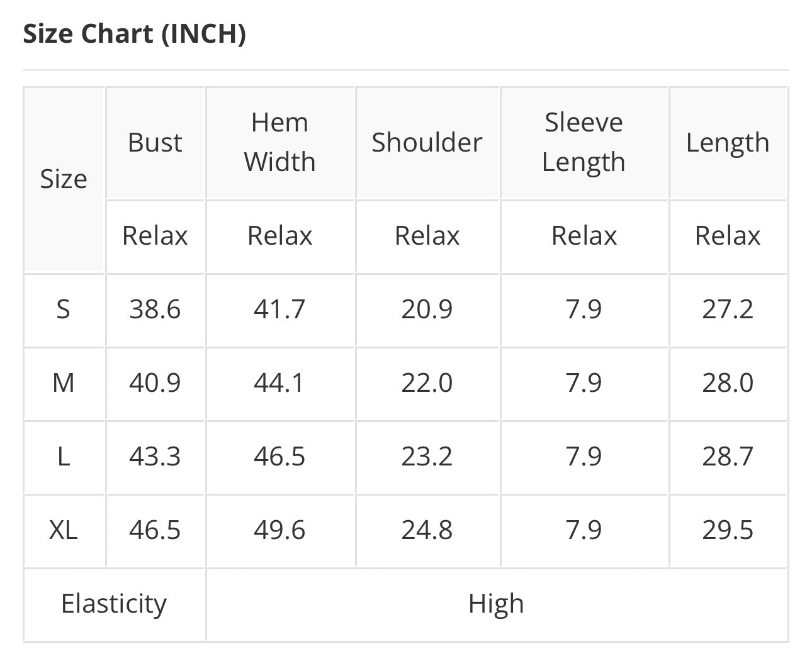This screenshot has width=812, height=668.
Task: Click the Elasticity row label
Action: click(114, 604)
